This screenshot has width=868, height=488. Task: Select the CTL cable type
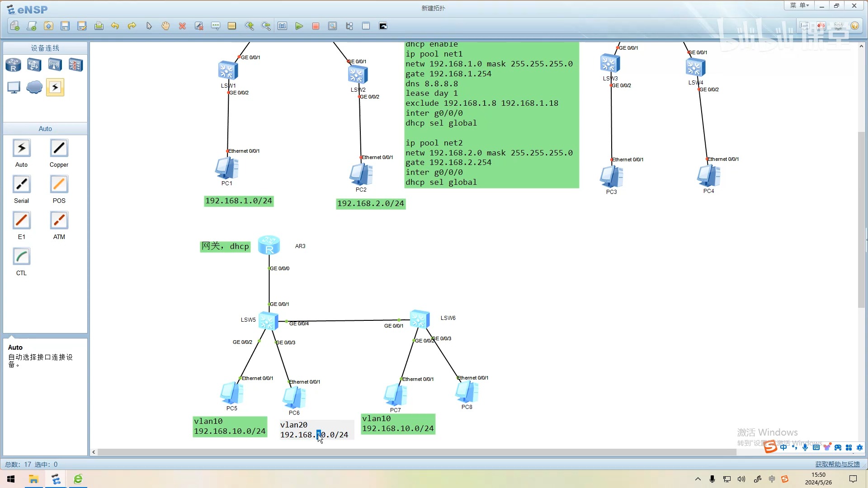(21, 257)
